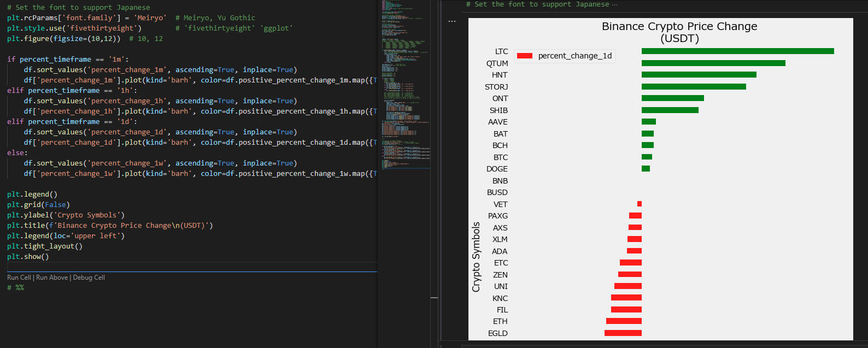Click the plt.rcParams font.family line
The image size is (868, 348).
pos(87,18)
